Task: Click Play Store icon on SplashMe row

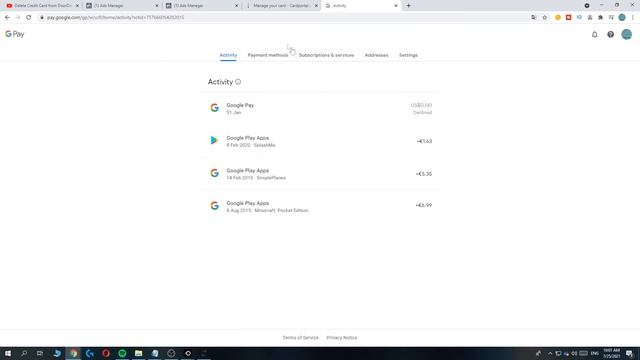Action: [214, 140]
